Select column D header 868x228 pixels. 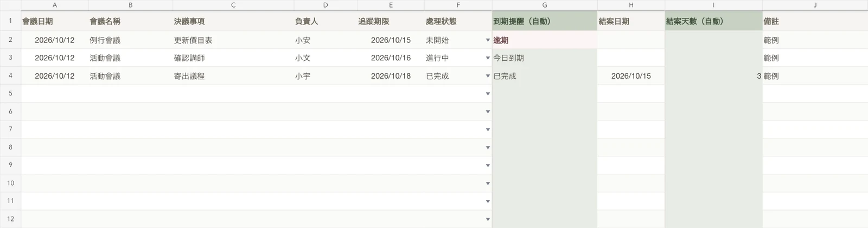pos(325,5)
